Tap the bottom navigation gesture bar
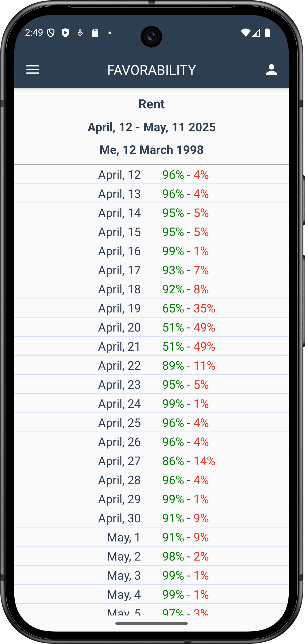This screenshot has height=644, width=305. pyautogui.click(x=151, y=623)
